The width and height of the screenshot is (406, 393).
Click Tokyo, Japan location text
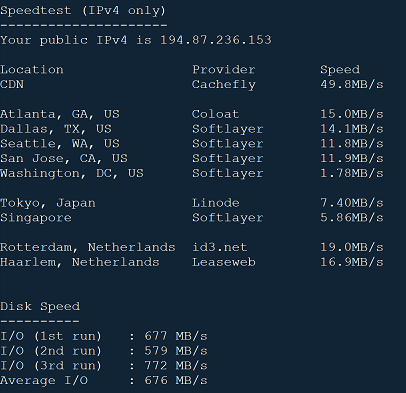pyautogui.click(x=48, y=203)
